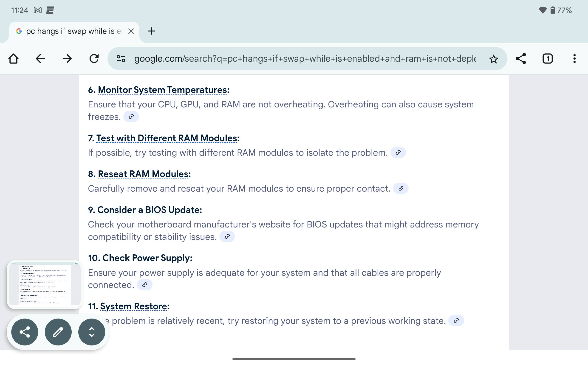Go back with the back arrow

[40, 59]
